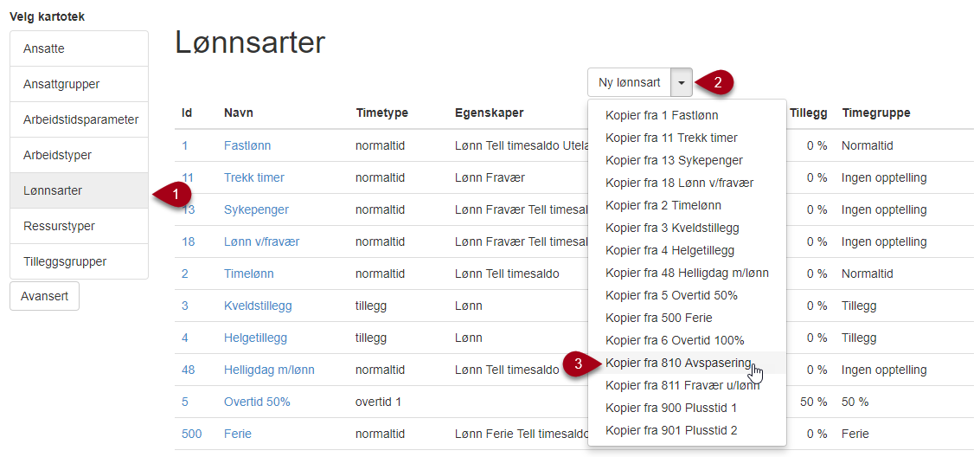Open the Sykepenger lønnsart link

coord(256,209)
